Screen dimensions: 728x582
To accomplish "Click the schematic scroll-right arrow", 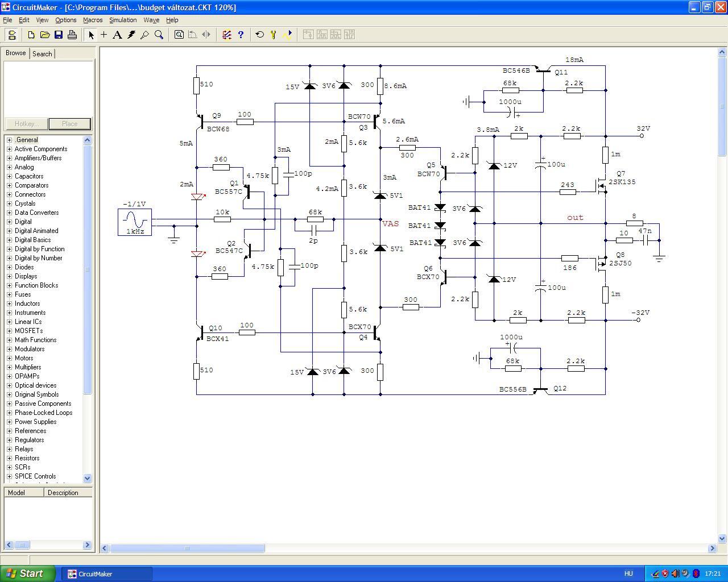I will [x=712, y=548].
